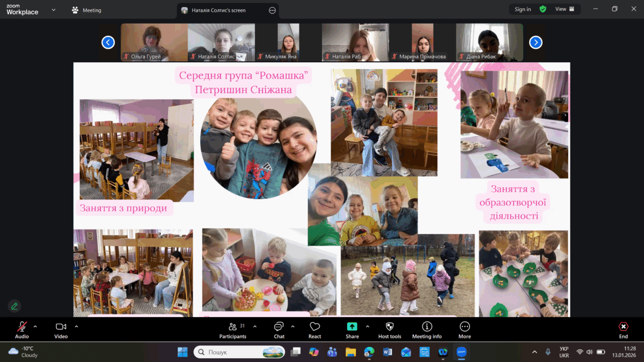This screenshot has height=362, width=644.
Task: End the meeting
Action: pyautogui.click(x=623, y=330)
